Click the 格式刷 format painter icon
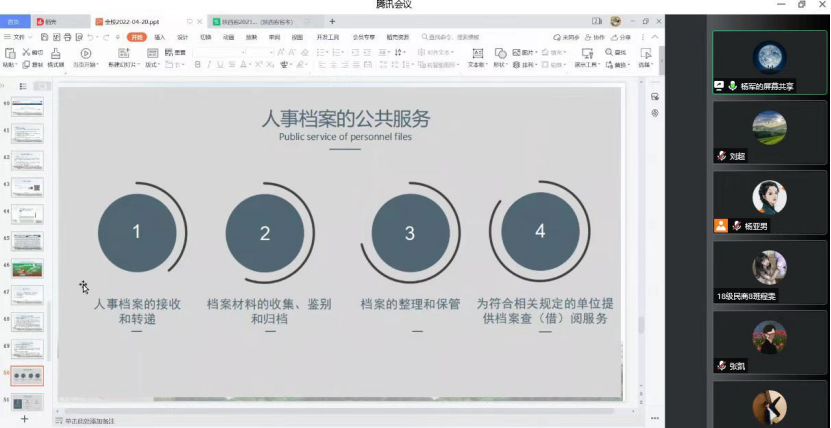This screenshot has height=428, width=831. (x=56, y=57)
